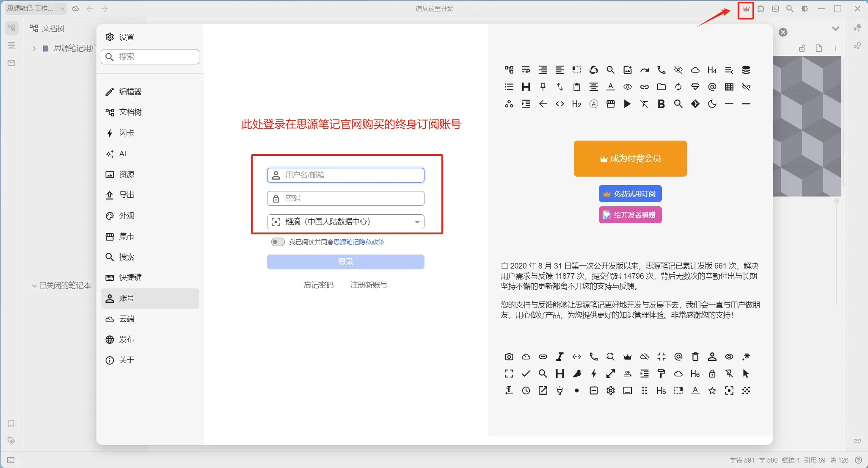Open the graph view icon in right dock
The width and height of the screenshot is (868, 468).
coord(857,28)
